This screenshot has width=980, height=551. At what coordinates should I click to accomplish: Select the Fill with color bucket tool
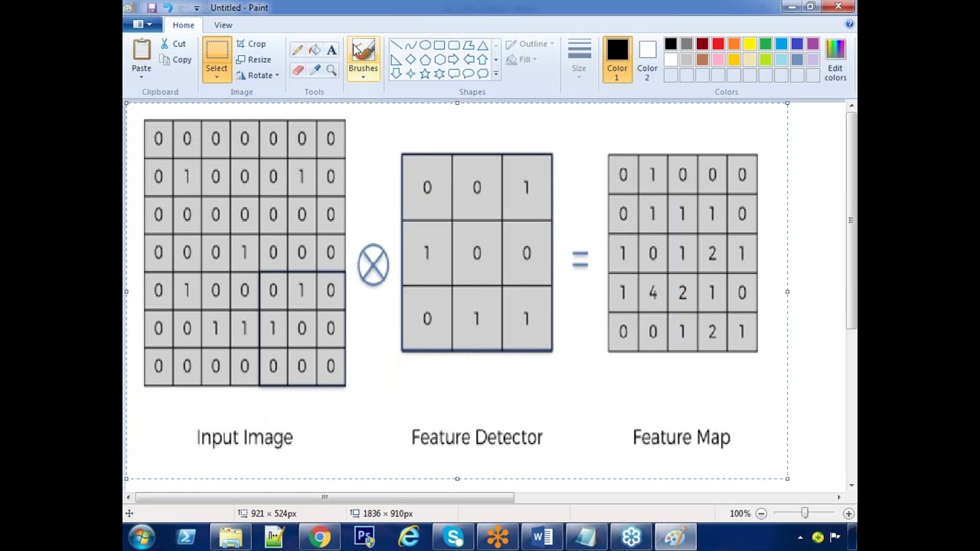pyautogui.click(x=315, y=50)
